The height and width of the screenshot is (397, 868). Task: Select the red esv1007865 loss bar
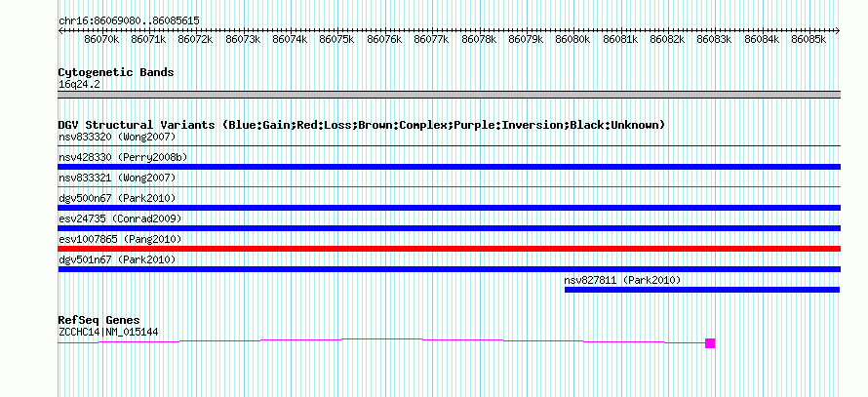(x=449, y=249)
